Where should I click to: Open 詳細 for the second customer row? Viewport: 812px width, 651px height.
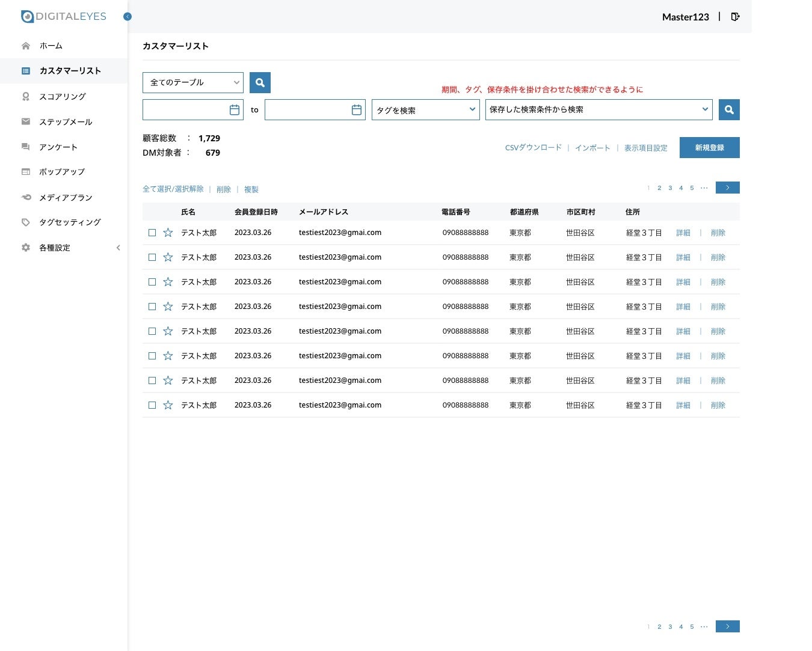click(x=683, y=257)
